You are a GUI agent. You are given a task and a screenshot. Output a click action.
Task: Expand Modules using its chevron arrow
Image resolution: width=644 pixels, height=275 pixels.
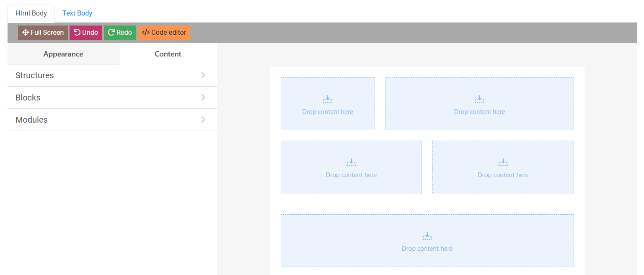click(203, 120)
